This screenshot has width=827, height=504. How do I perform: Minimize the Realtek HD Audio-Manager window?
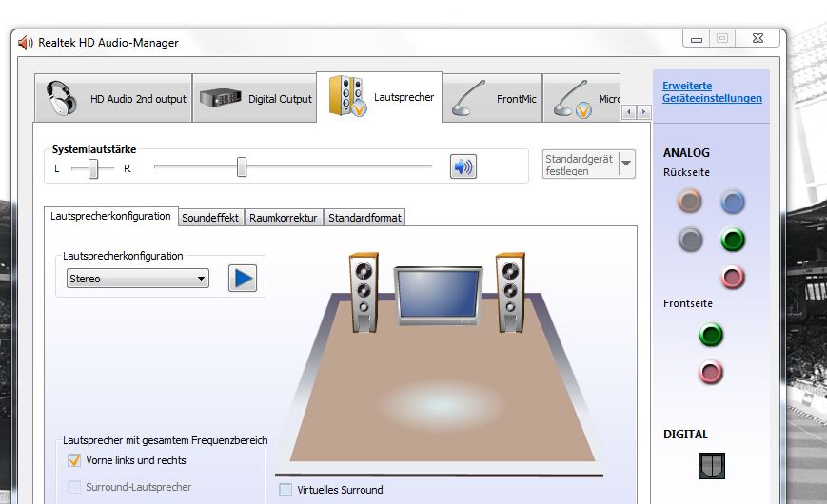pyautogui.click(x=697, y=39)
